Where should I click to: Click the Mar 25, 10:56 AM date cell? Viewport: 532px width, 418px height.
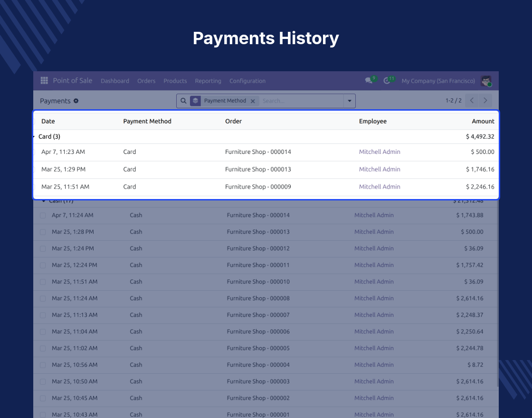point(75,365)
